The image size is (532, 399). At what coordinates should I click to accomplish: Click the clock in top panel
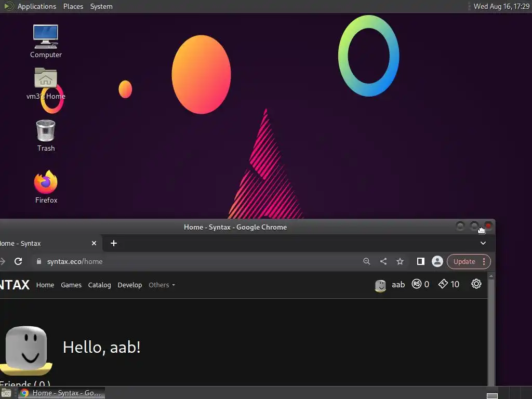(x=501, y=6)
